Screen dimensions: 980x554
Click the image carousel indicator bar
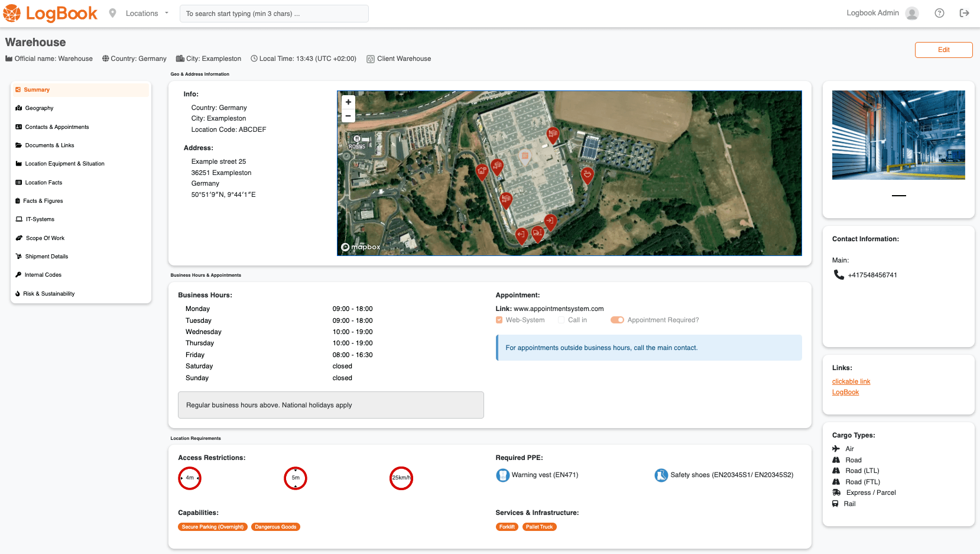pyautogui.click(x=898, y=195)
